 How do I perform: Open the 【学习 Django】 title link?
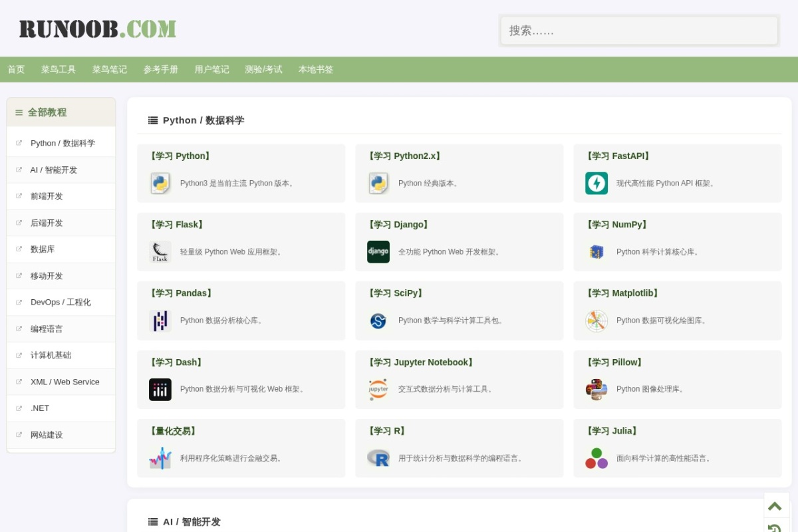tap(398, 225)
